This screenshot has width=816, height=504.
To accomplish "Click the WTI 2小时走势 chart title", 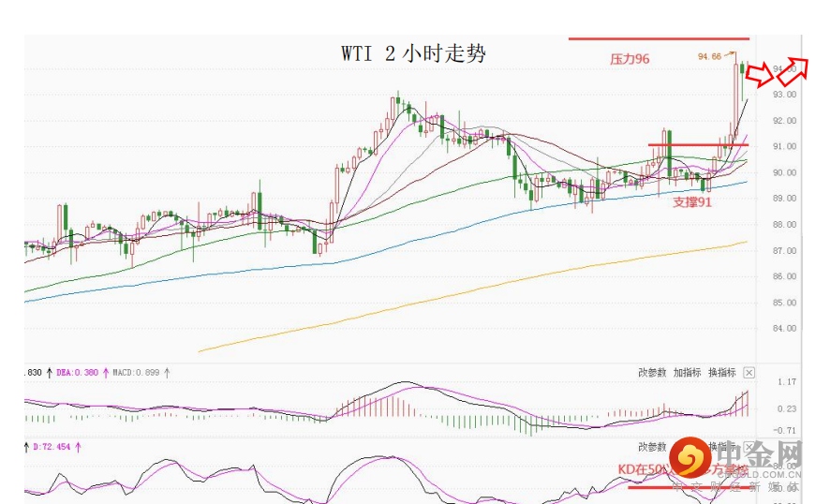I will (414, 53).
